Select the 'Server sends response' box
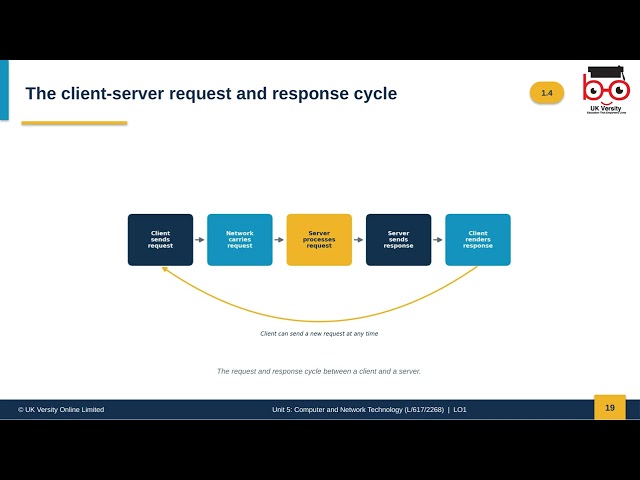 (398, 240)
